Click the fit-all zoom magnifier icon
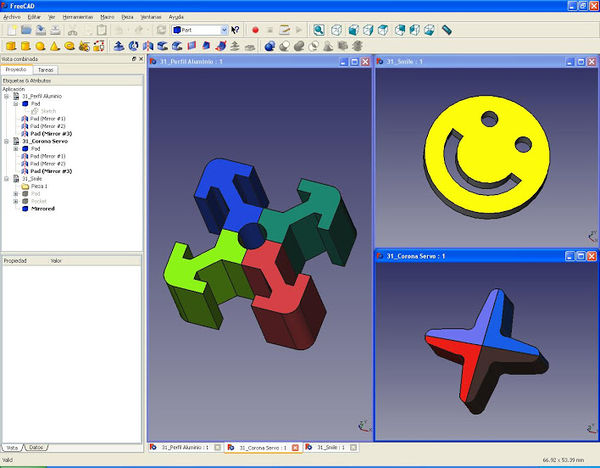This screenshot has height=468, width=600. (318, 30)
